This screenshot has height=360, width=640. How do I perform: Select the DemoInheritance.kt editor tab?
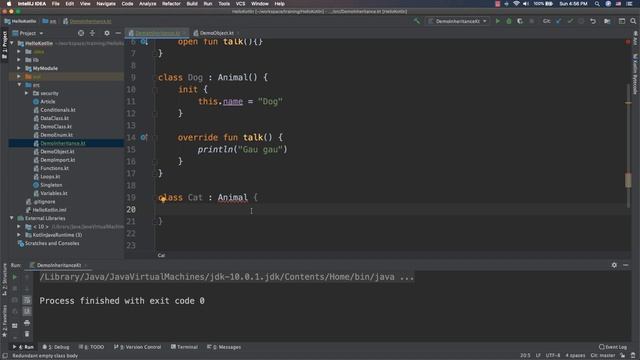point(157,33)
